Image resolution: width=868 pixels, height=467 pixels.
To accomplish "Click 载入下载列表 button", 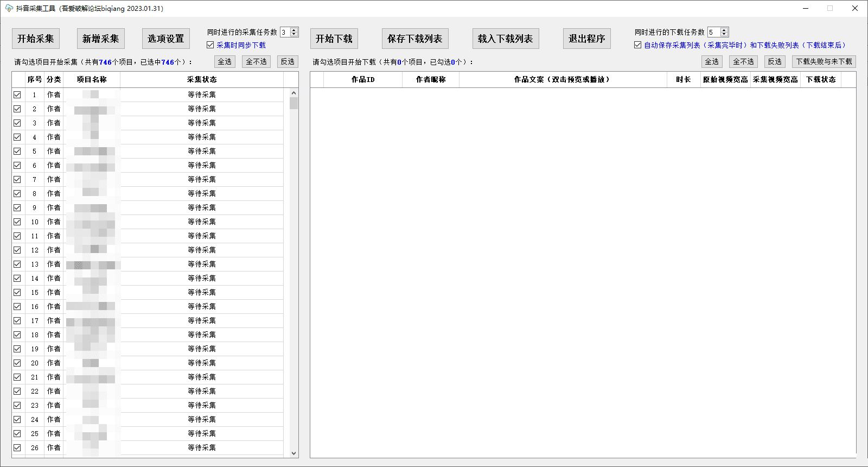I will click(x=506, y=39).
